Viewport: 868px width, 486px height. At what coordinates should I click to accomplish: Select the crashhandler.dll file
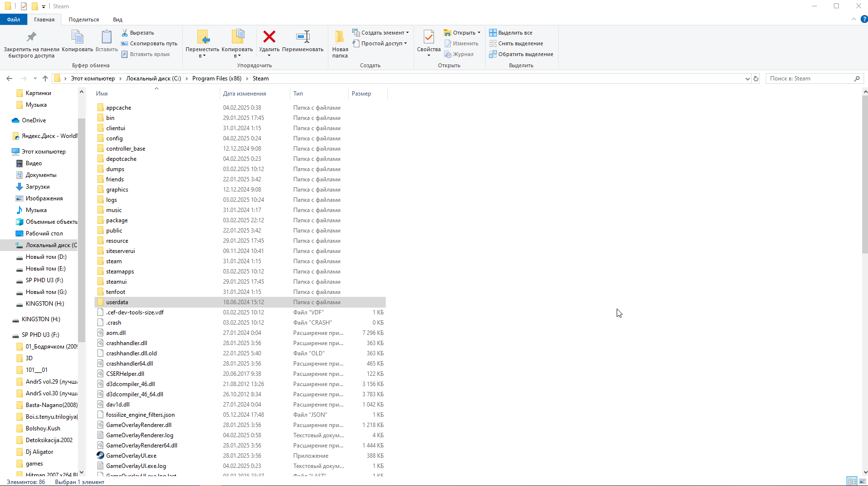[127, 343]
